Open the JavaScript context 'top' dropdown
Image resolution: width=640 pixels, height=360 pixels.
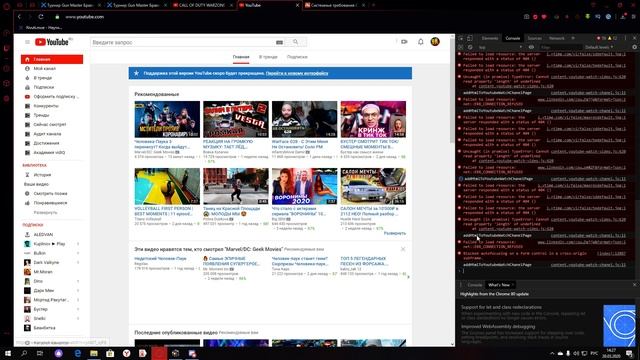click(x=500, y=47)
